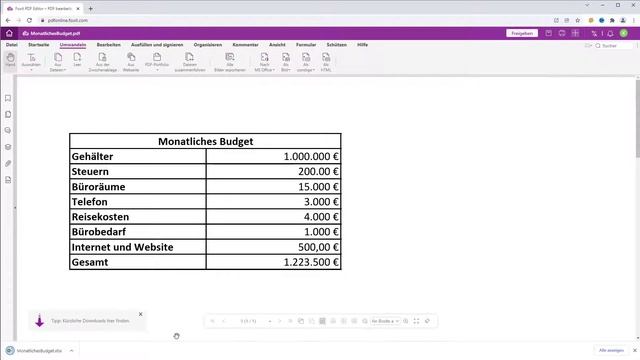Click Alle anzeigen in downloads bar
640x360 pixels.
[611, 351]
